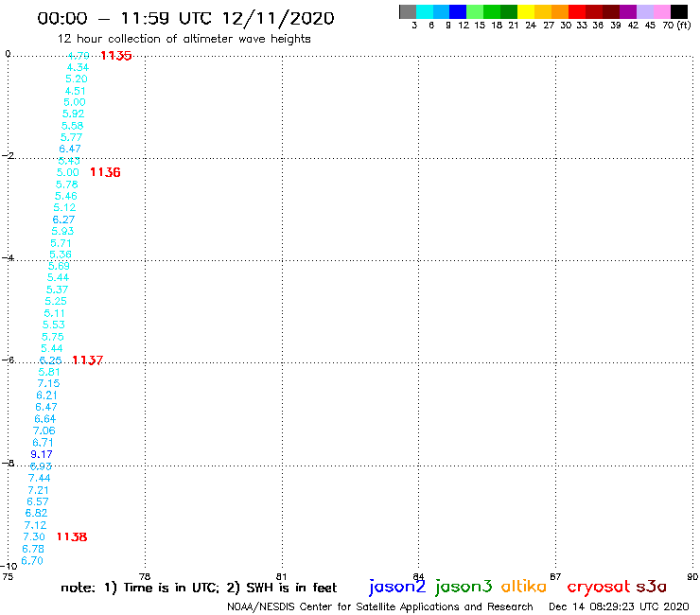Image resolution: width=700 pixels, height=615 pixels.
Task: Select the 5.53 wave height value
Action: 54,325
